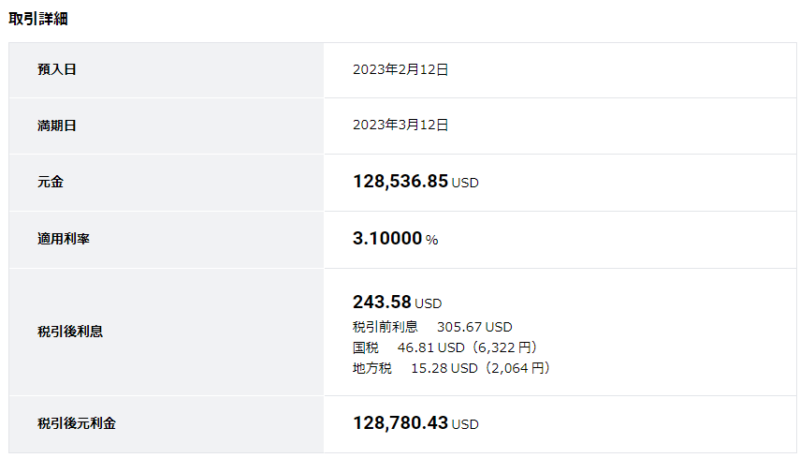800x458 pixels.
Task: Click the 国税 46.81 USD line
Action: click(x=410, y=347)
